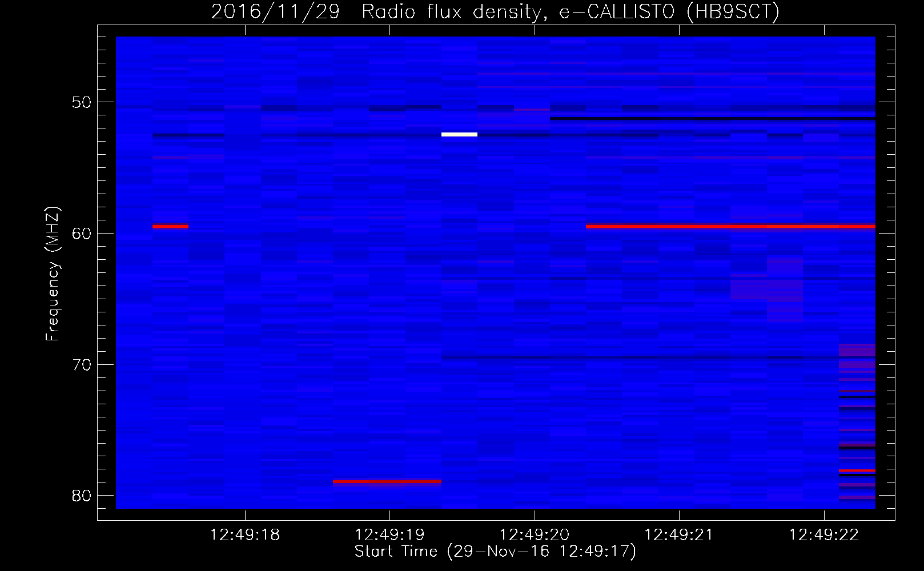Click the plot title mentioning e-CALLISTO (HB9SCT)

click(x=495, y=11)
